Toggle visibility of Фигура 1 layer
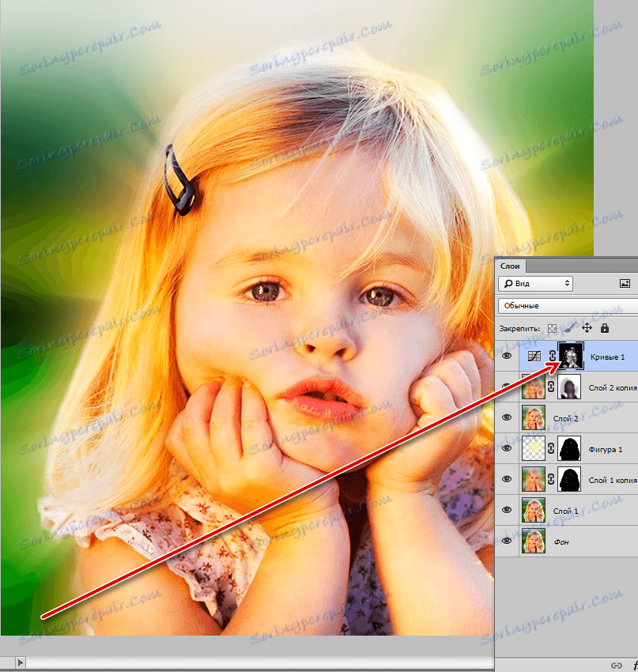The height and width of the screenshot is (672, 638). (x=507, y=448)
